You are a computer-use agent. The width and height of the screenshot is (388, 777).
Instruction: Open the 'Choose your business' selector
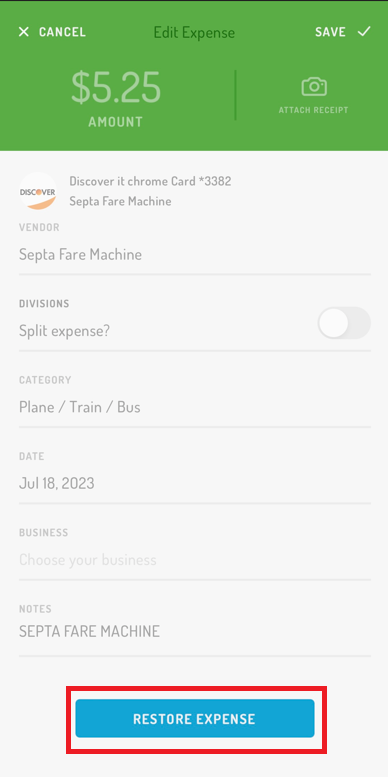pyautogui.click(x=195, y=560)
